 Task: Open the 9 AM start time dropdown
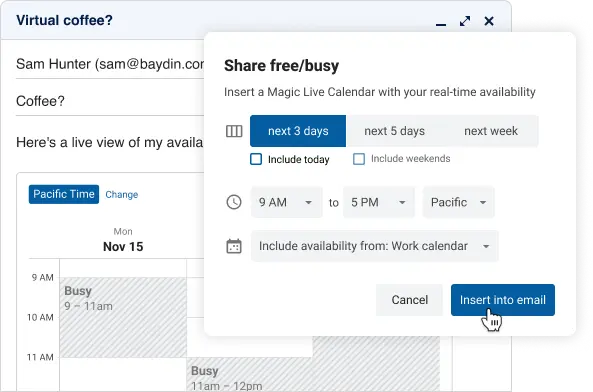[x=287, y=202]
